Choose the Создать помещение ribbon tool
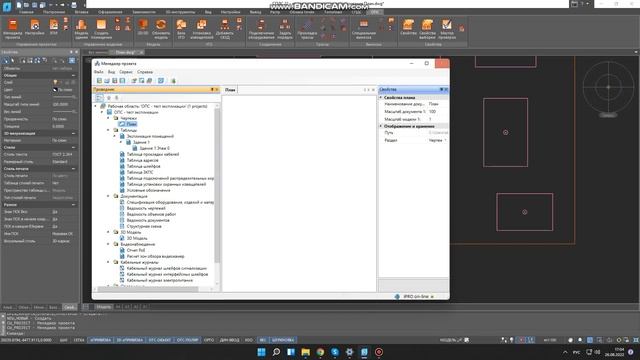640x360 pixels. coord(101,29)
